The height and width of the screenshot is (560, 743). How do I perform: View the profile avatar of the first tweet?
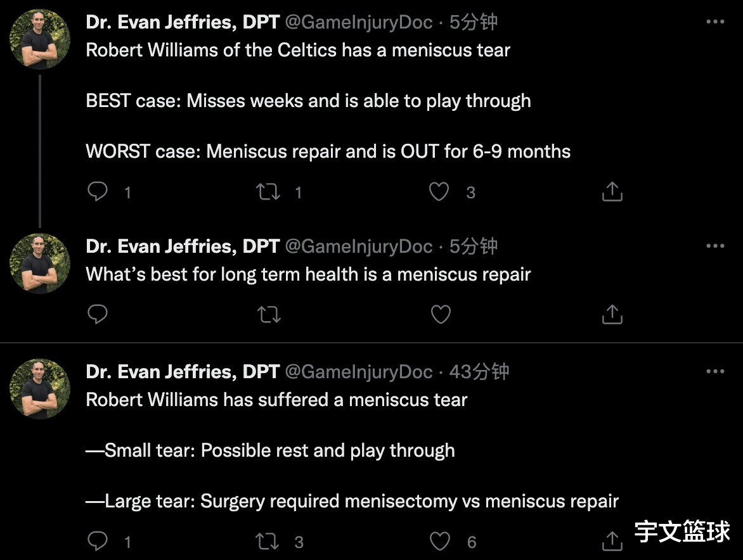click(x=41, y=39)
